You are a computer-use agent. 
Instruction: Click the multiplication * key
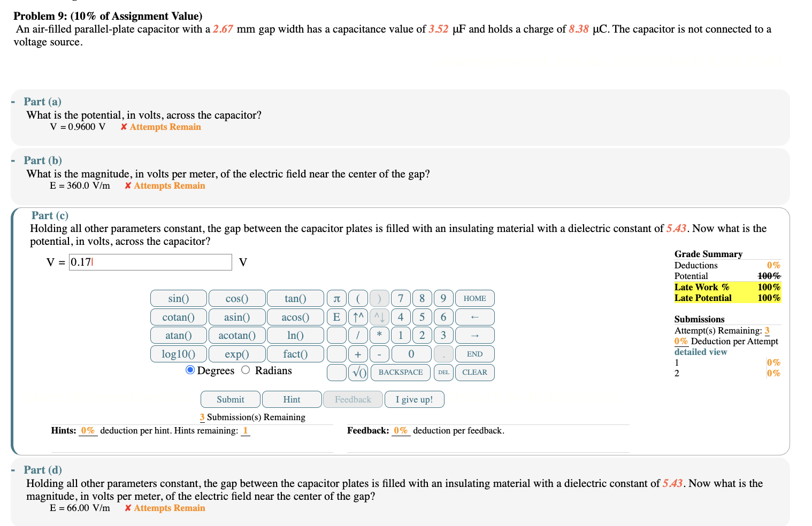379,335
